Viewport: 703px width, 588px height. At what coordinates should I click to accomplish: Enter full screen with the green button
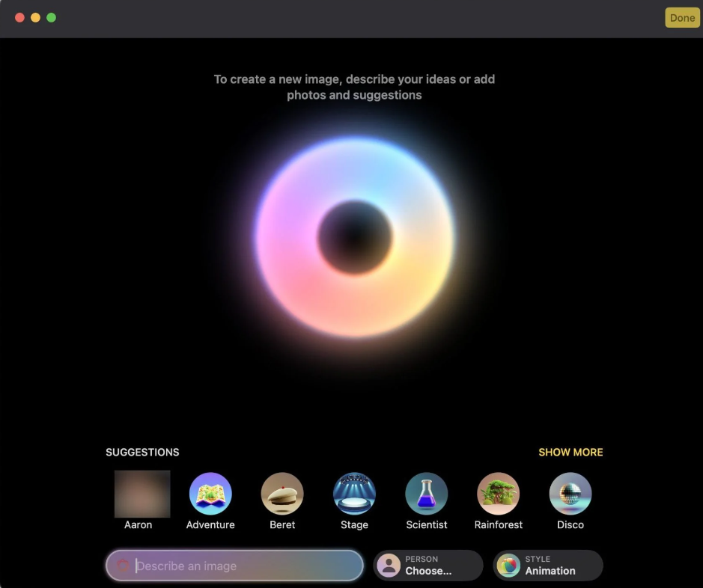click(51, 17)
